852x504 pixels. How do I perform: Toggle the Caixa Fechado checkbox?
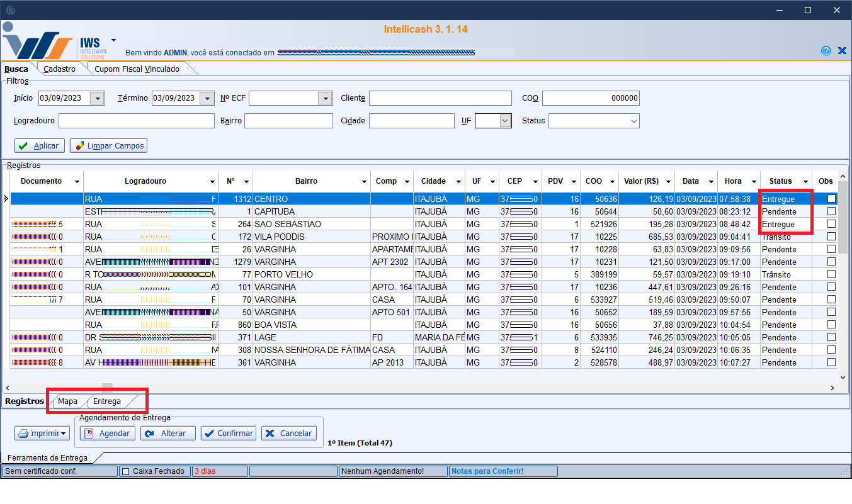126,471
